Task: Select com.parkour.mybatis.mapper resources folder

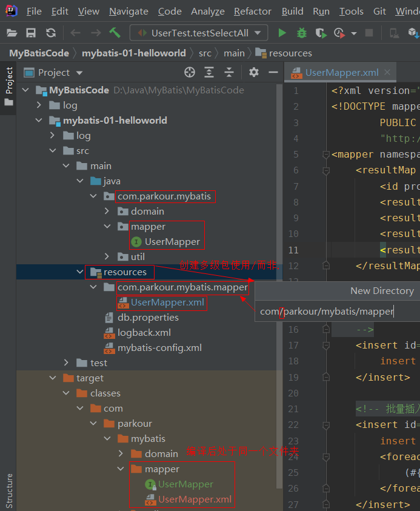Action: pyautogui.click(x=182, y=287)
